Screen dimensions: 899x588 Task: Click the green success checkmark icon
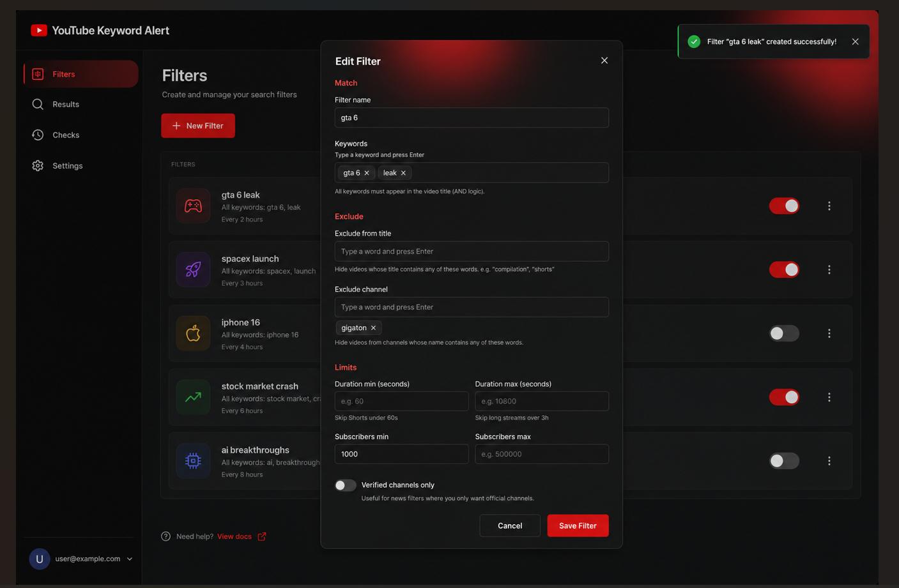(x=694, y=41)
